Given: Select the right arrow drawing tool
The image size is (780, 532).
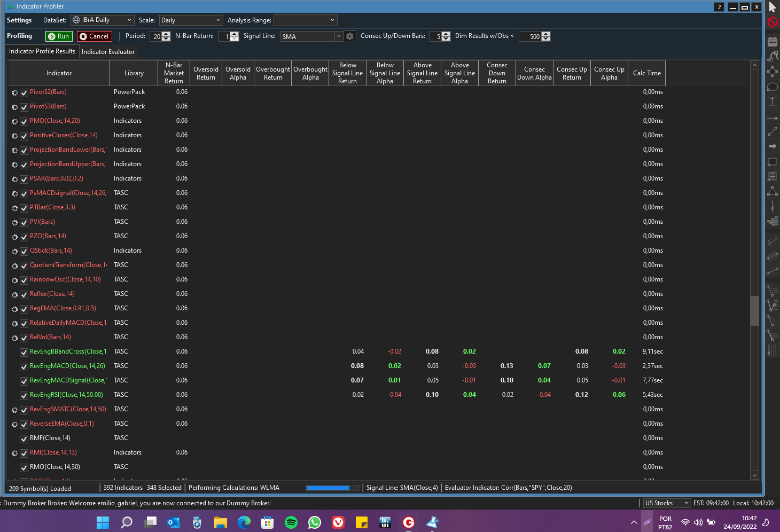Looking at the screenshot, I should (773, 146).
